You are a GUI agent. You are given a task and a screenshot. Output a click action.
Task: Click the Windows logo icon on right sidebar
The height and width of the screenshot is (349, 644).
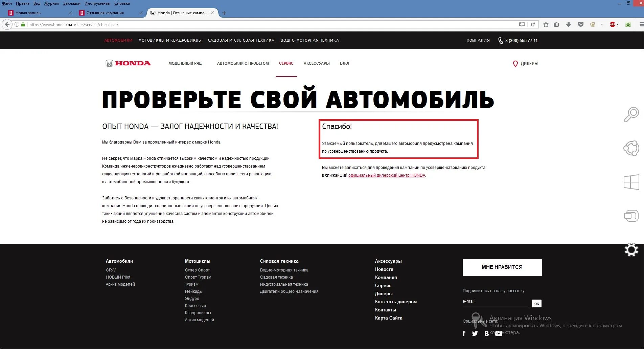[631, 182]
